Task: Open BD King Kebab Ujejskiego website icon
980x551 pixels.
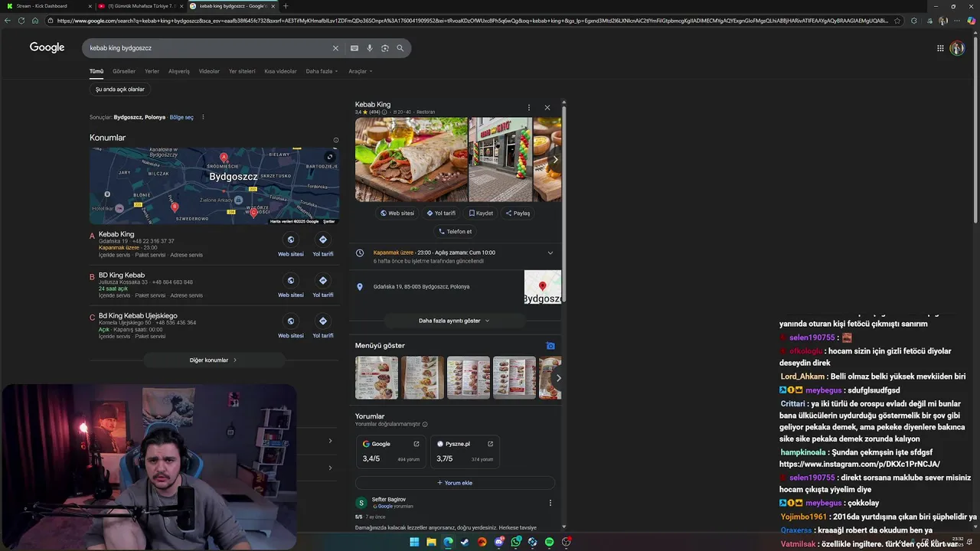Action: [290, 321]
